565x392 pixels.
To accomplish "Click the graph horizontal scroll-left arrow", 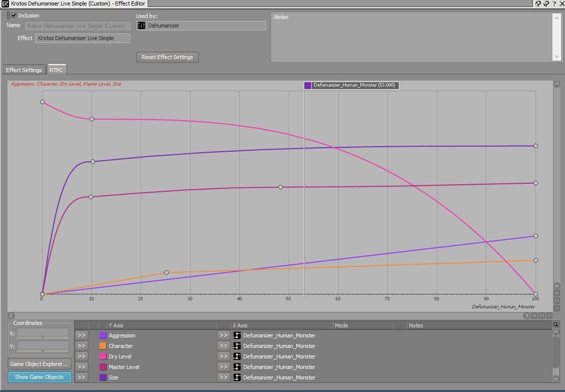I will [x=12, y=316].
